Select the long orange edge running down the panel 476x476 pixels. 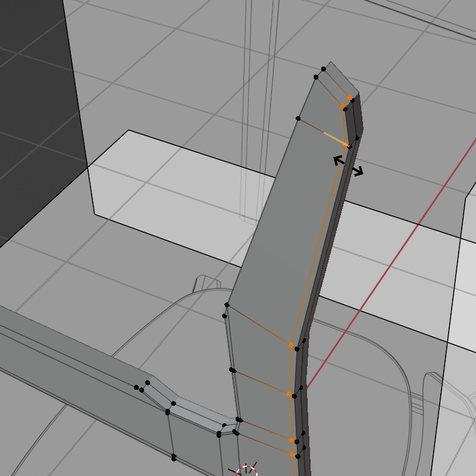(x=318, y=245)
